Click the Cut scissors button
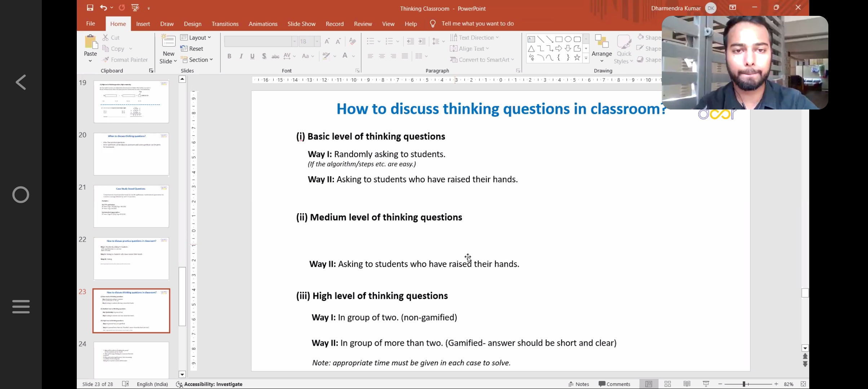The image size is (868, 389). [x=111, y=37]
